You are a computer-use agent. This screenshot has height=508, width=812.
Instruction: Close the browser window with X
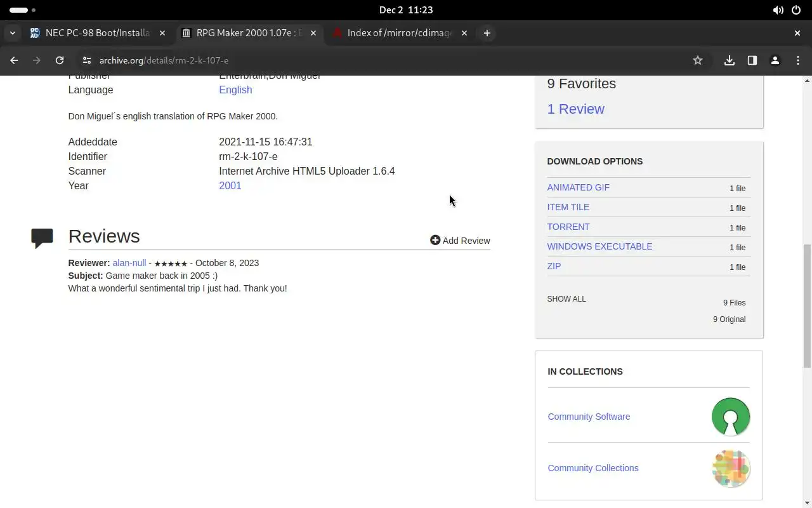pyautogui.click(x=797, y=33)
